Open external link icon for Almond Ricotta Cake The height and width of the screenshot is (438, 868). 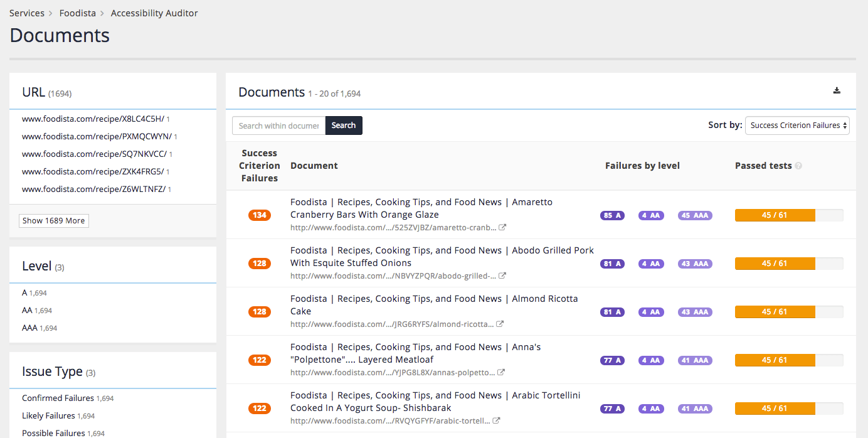click(500, 324)
